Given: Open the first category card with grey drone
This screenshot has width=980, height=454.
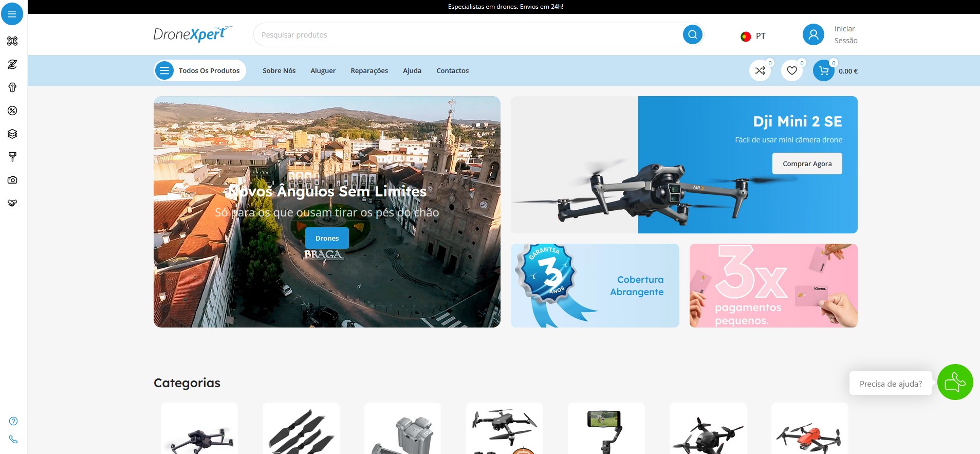Looking at the screenshot, I should click(199, 428).
